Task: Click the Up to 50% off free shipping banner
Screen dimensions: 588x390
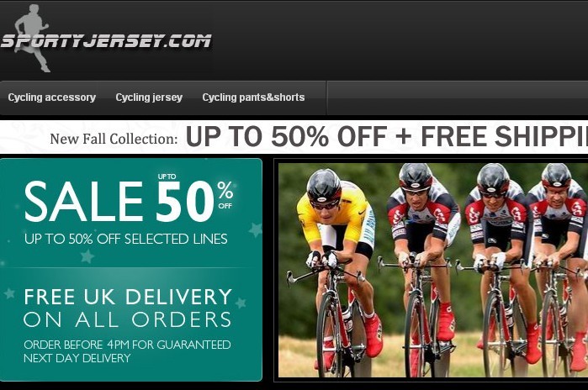Action: click(387, 136)
